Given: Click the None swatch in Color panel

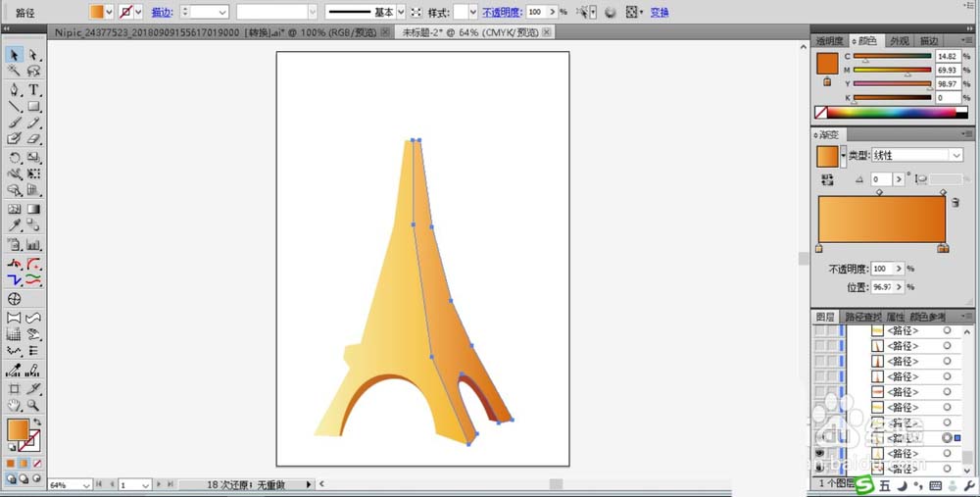Looking at the screenshot, I should tap(821, 113).
